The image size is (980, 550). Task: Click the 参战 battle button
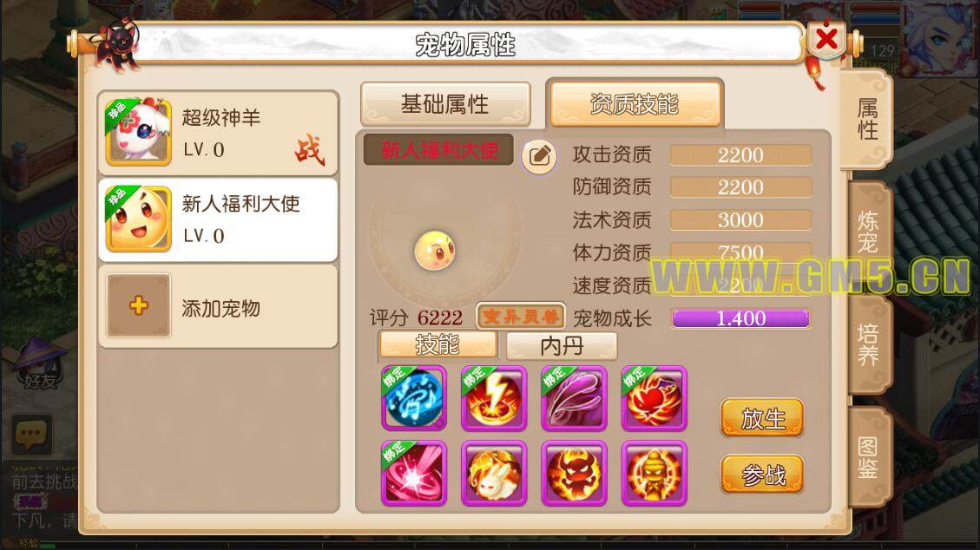click(762, 475)
